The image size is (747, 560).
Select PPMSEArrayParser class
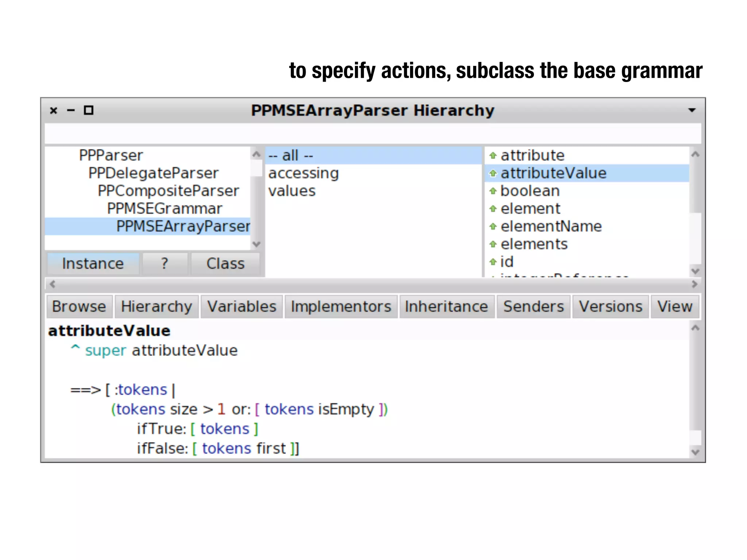(x=148, y=226)
